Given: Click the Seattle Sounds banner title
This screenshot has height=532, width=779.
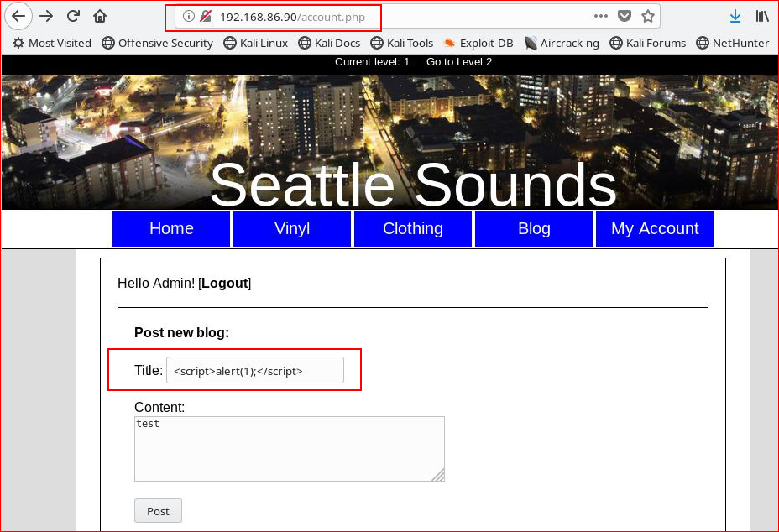Looking at the screenshot, I should 413,185.
